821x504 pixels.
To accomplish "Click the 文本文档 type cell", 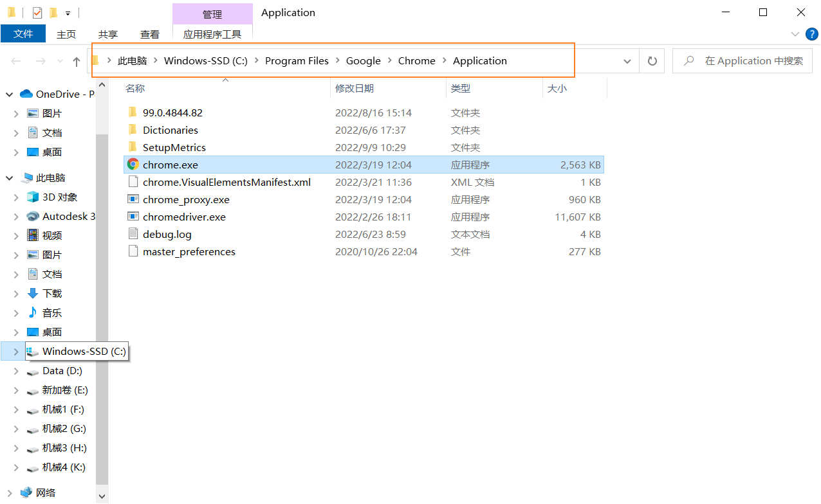I will pos(470,235).
